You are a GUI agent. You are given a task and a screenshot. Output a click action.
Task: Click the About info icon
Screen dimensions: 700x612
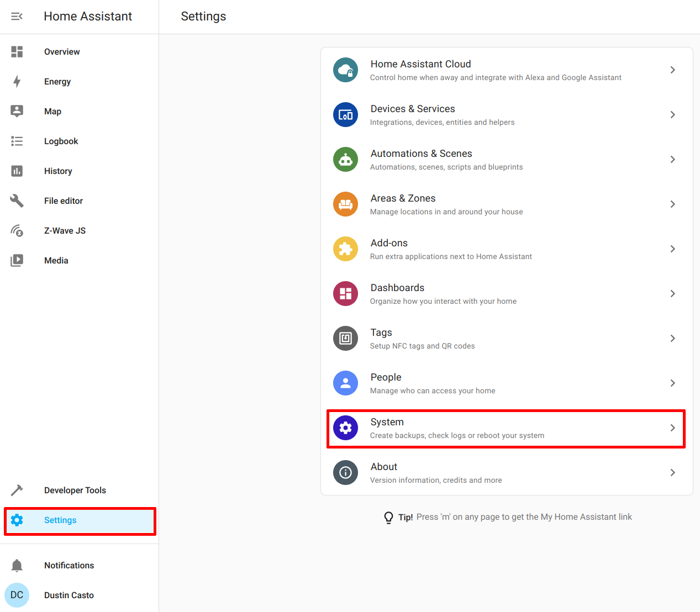pos(346,473)
